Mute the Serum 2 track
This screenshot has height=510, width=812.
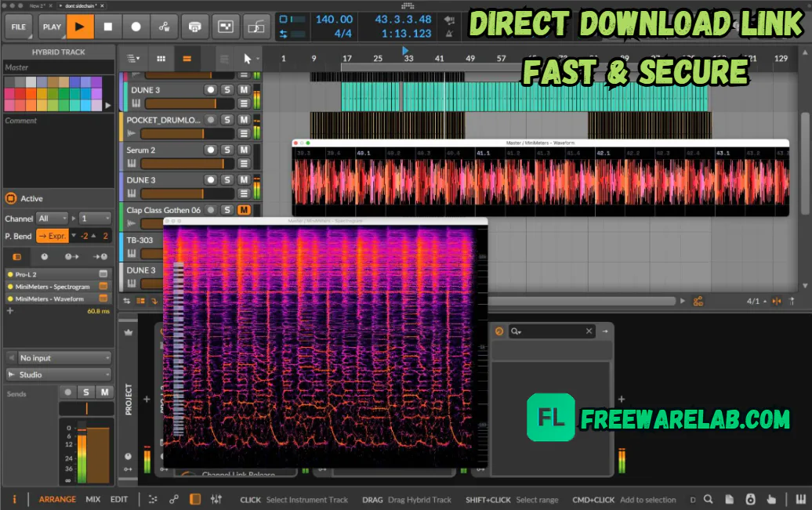(x=244, y=150)
